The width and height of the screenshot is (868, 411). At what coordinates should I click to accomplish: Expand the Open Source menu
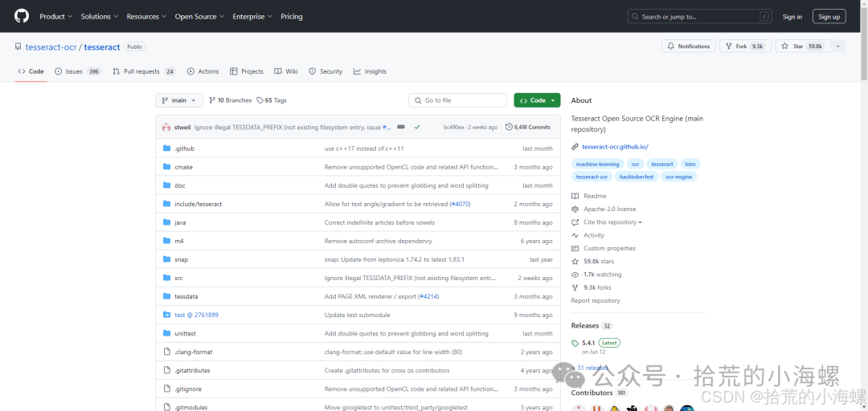[x=199, y=17]
